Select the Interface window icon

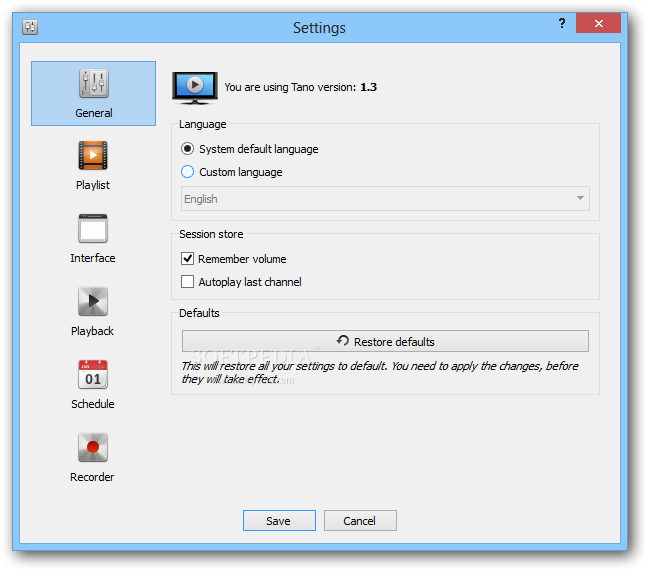(x=93, y=228)
